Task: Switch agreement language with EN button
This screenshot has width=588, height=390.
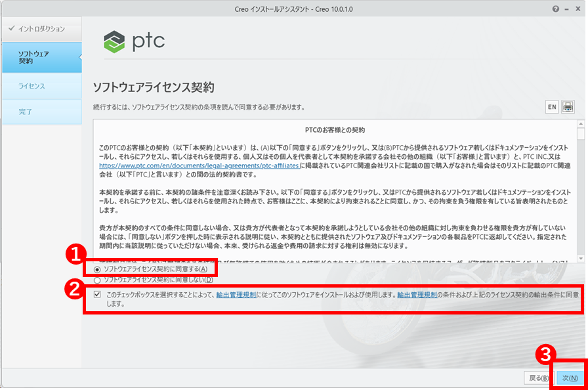Action: (x=552, y=107)
